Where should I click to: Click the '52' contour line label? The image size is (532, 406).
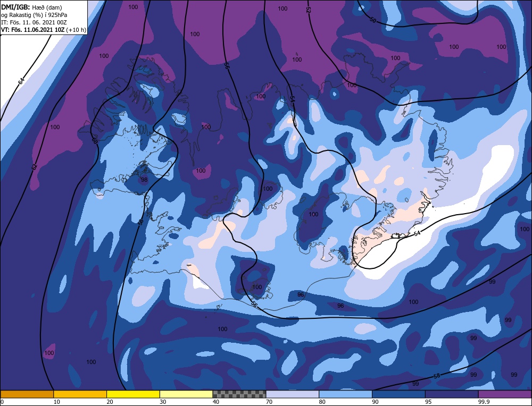(x=308, y=10)
